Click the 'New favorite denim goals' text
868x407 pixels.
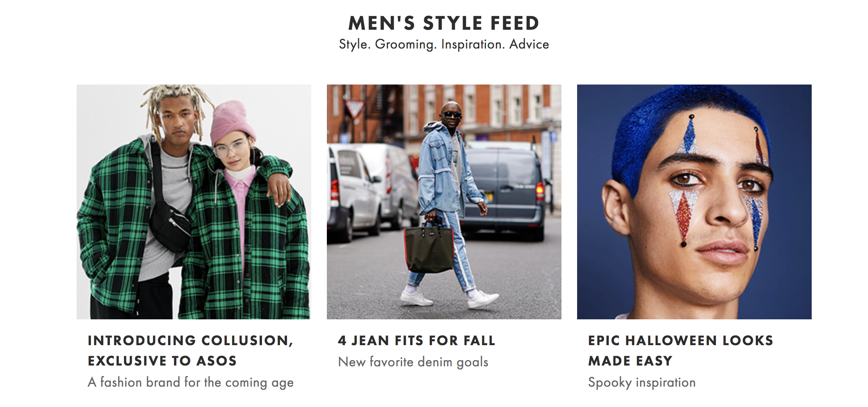point(413,362)
